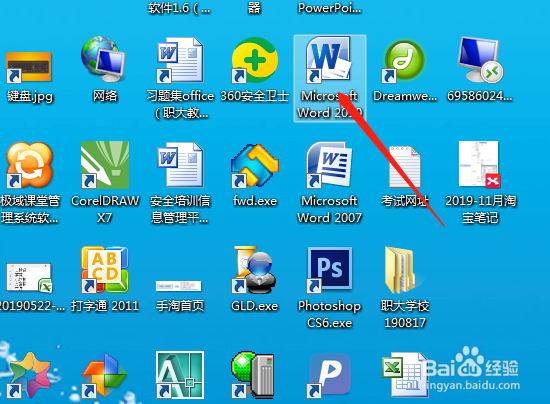Launch the GLD.exe shortcut icon
This screenshot has height=404, width=550.
(254, 270)
